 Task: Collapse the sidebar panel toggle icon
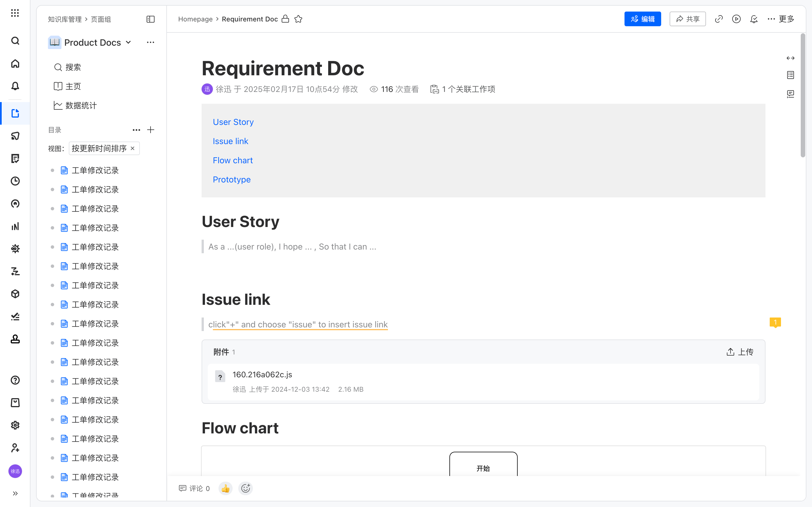click(x=151, y=19)
